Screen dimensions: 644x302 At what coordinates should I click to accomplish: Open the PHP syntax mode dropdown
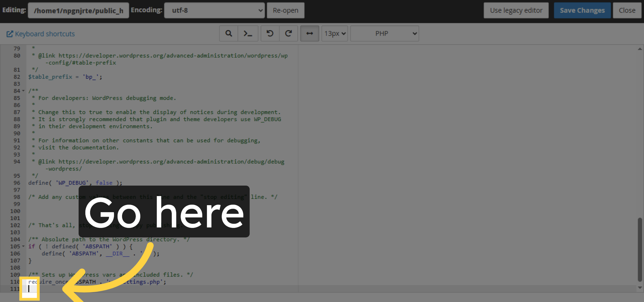pyautogui.click(x=384, y=33)
